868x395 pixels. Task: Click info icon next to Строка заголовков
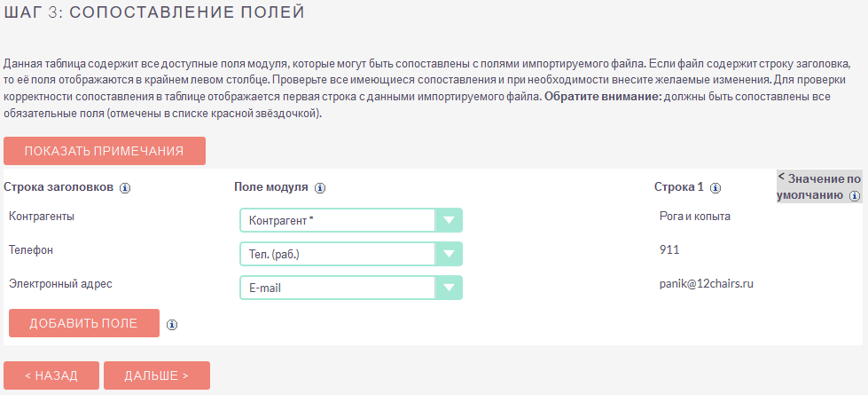pos(125,188)
